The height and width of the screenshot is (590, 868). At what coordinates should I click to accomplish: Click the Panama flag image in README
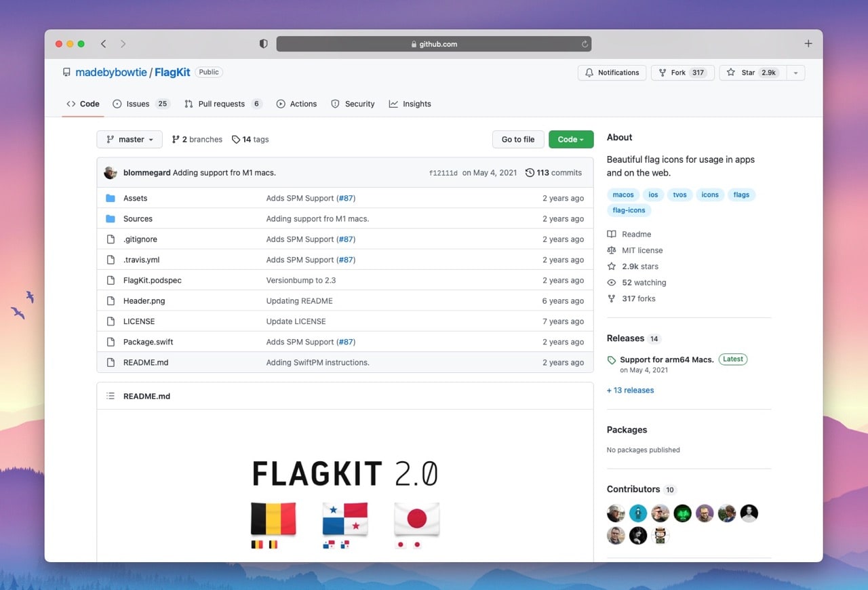tap(345, 518)
